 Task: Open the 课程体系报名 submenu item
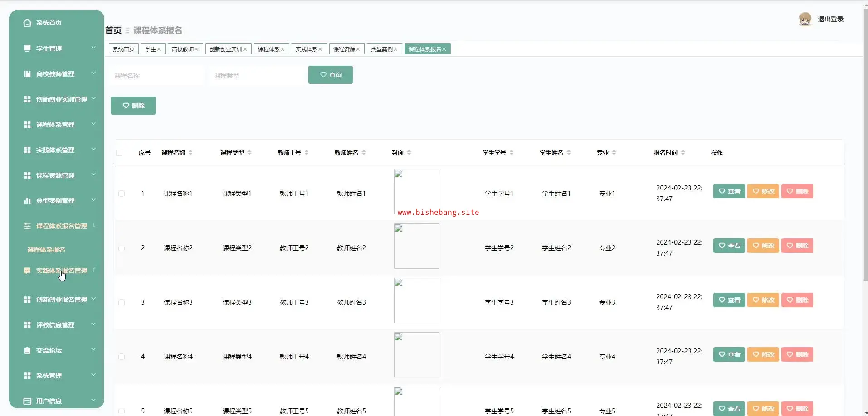point(46,250)
